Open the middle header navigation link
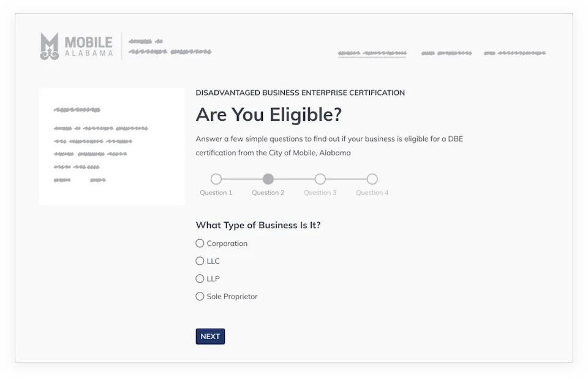The image size is (588, 379). 447,53
